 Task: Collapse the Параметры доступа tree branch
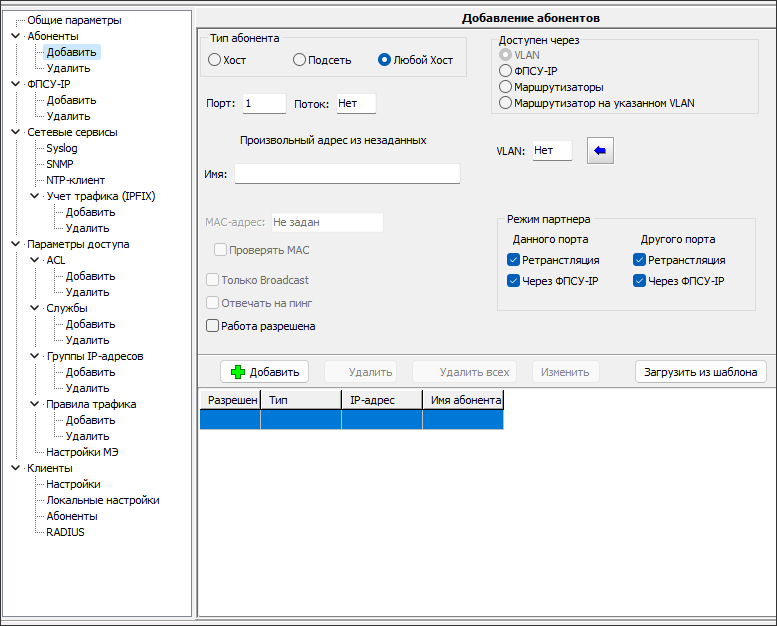coord(15,244)
